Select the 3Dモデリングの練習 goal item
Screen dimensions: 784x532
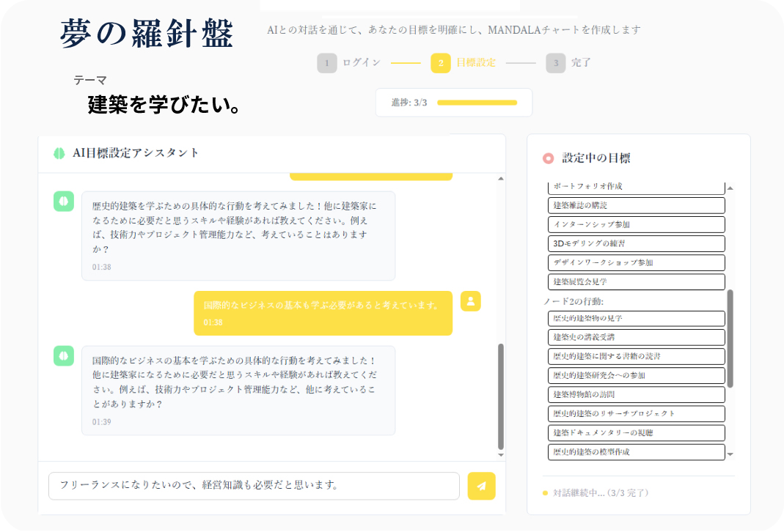[x=636, y=243]
